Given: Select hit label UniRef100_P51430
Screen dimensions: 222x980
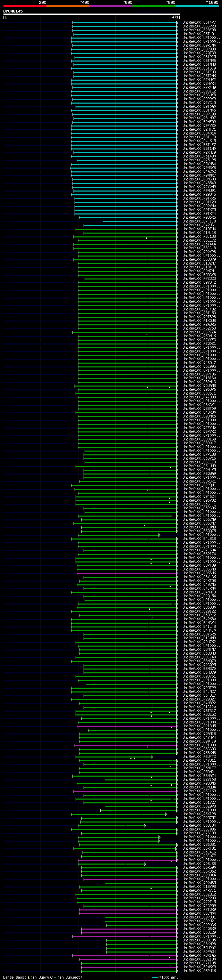Looking at the screenshot, I should 199,156.
